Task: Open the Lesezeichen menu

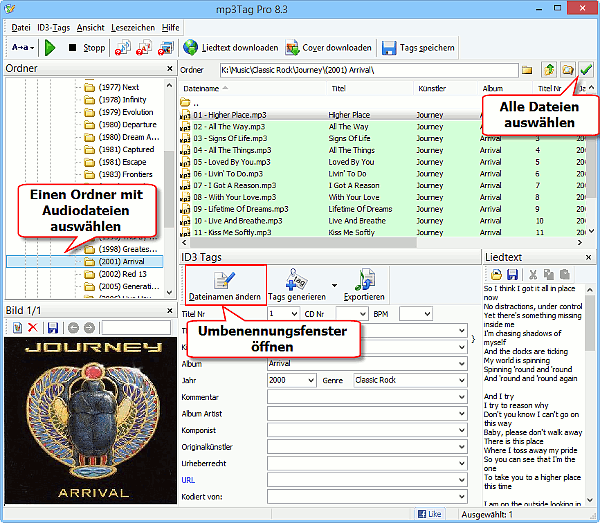Action: pos(133,28)
